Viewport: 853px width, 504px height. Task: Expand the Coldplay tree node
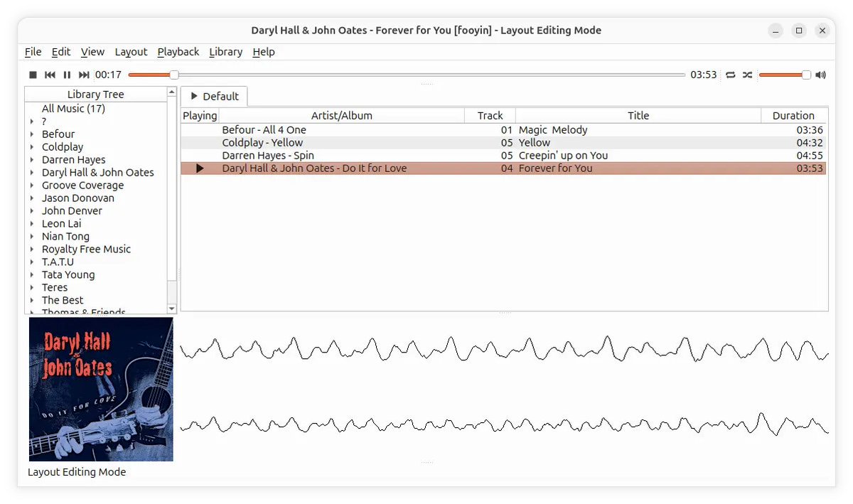[x=32, y=147]
